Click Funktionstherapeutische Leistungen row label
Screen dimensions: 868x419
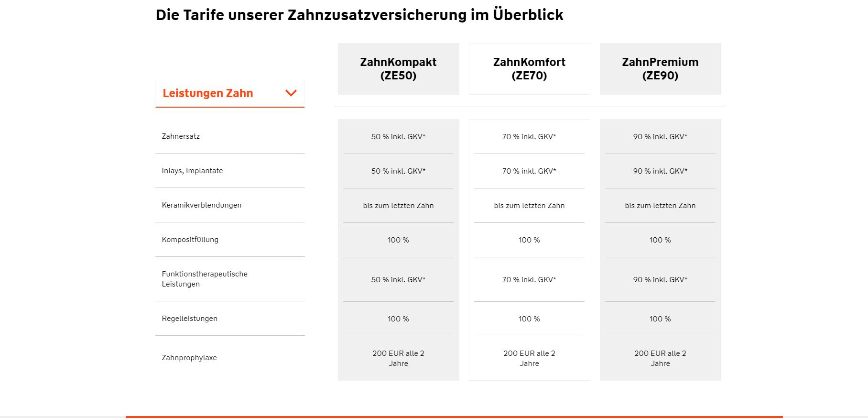[x=205, y=279]
